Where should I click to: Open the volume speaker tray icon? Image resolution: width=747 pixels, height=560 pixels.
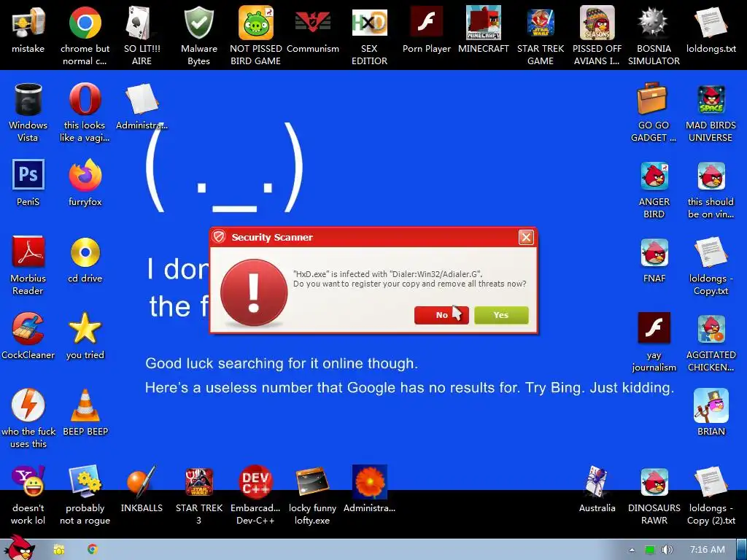[667, 550]
